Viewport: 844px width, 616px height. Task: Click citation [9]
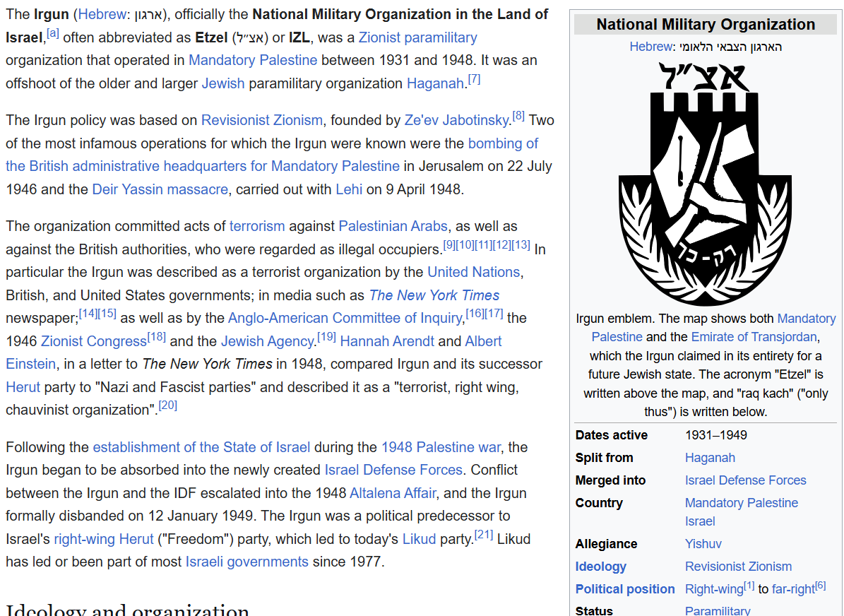pyautogui.click(x=449, y=245)
